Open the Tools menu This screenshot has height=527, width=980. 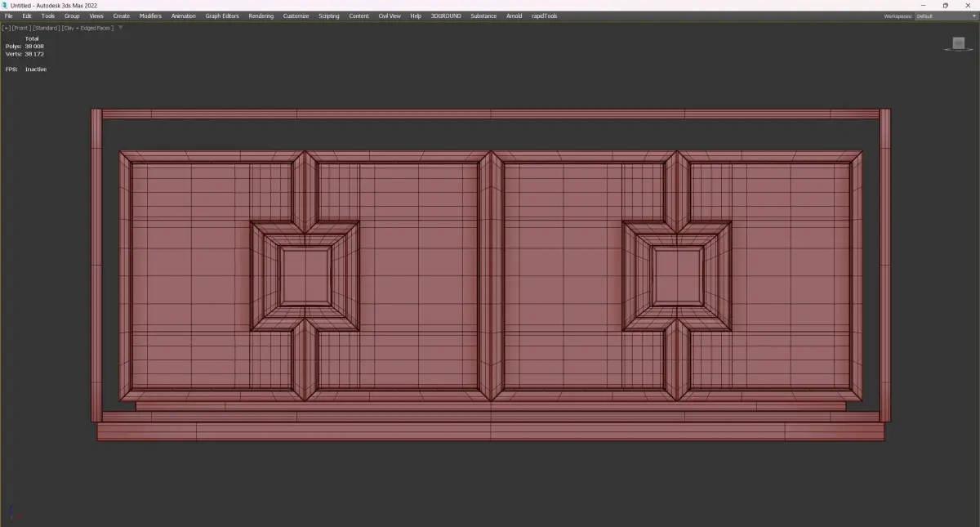point(48,16)
